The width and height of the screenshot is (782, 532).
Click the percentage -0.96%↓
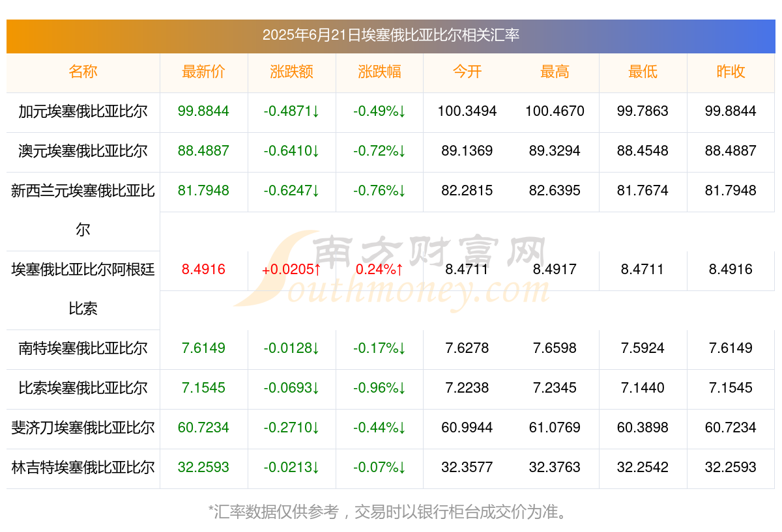(379, 388)
